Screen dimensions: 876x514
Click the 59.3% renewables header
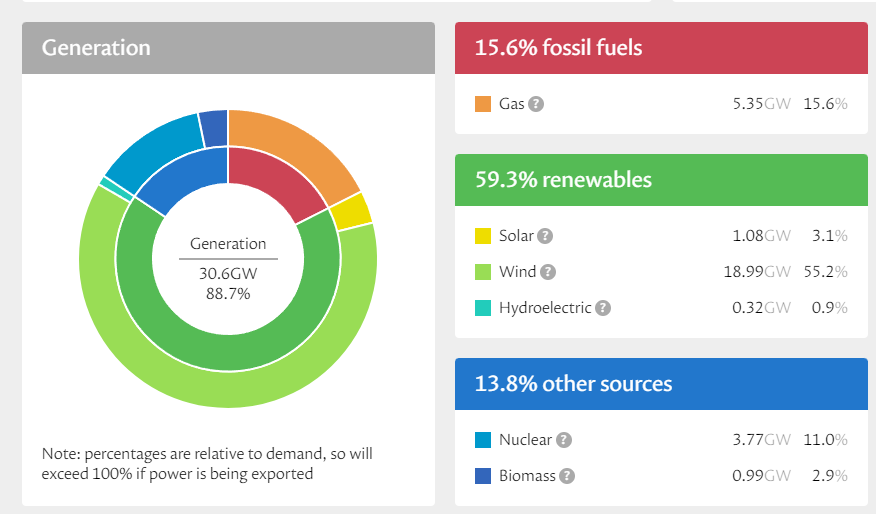(x=661, y=180)
